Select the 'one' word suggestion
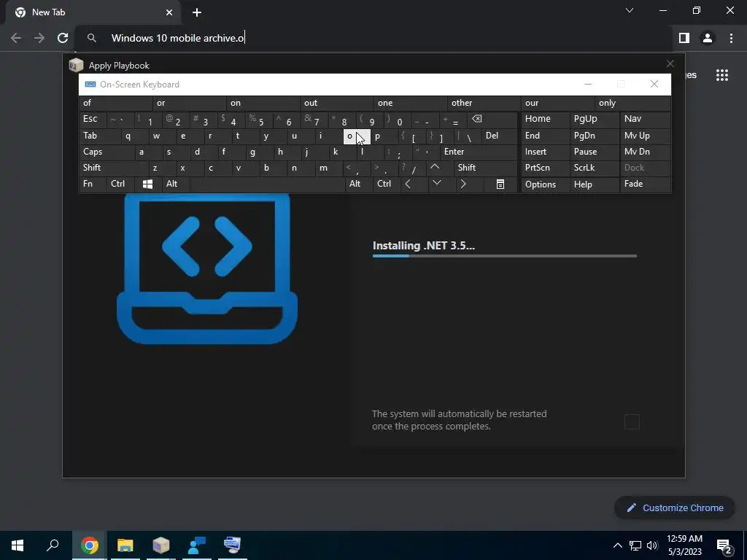The width and height of the screenshot is (747, 560). (x=410, y=103)
